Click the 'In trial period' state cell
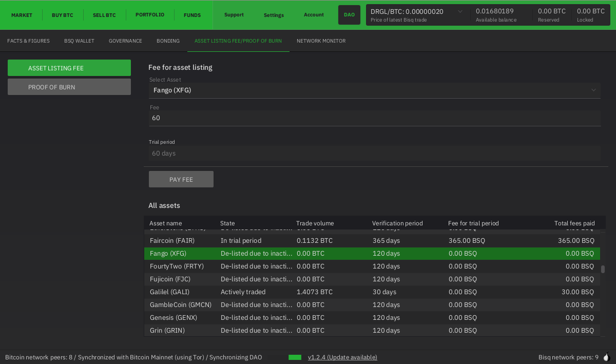This screenshot has width=616, height=364. 241,241
